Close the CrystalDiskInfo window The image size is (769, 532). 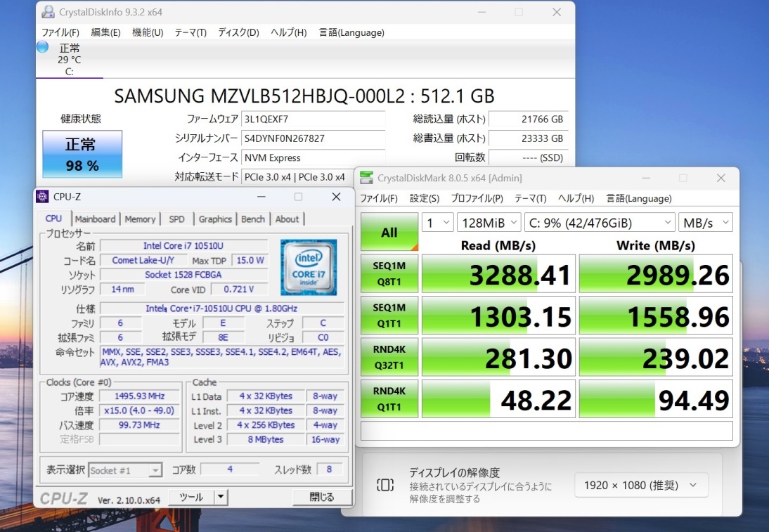coord(556,12)
